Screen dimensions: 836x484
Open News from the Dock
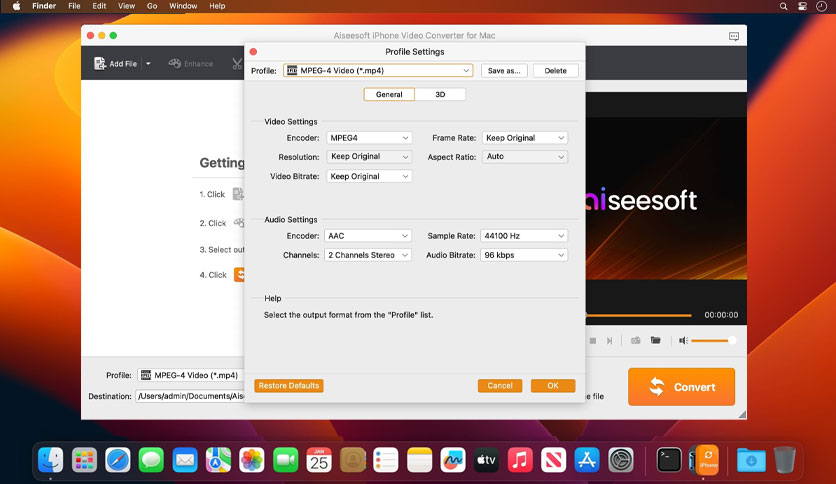[x=553, y=459]
